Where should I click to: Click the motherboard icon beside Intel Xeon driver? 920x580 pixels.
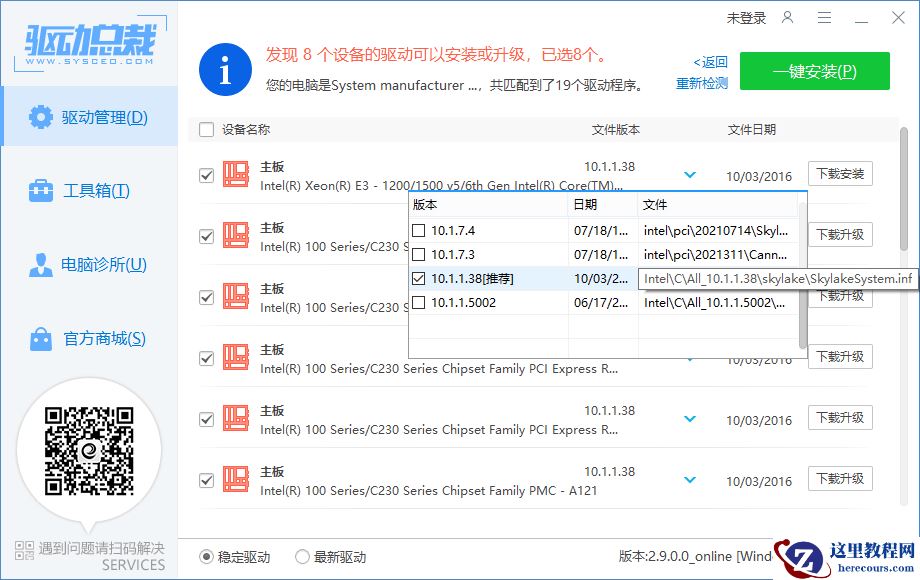click(x=237, y=172)
